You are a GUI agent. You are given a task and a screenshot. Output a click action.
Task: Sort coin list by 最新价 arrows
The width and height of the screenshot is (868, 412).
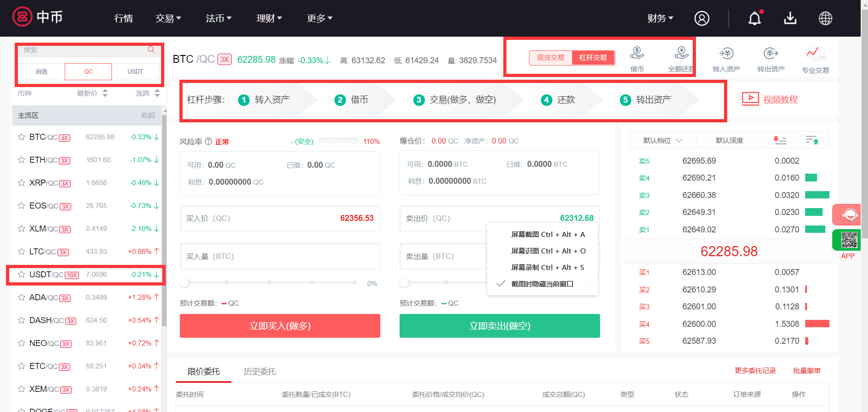105,93
